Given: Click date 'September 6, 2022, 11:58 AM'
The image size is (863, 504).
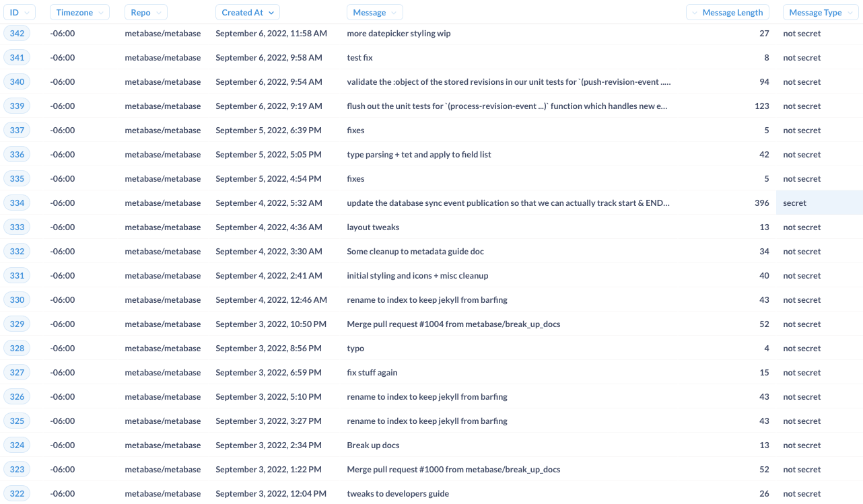Looking at the screenshot, I should [271, 34].
